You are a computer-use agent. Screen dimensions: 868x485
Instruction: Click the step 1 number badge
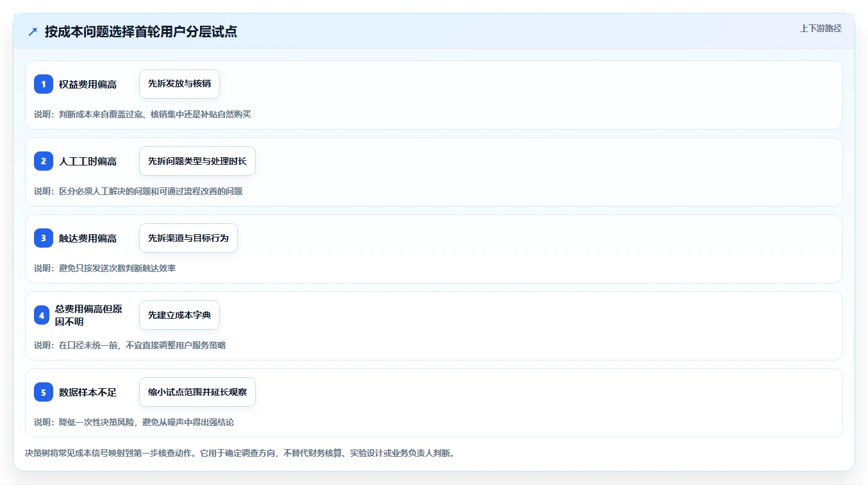[44, 84]
